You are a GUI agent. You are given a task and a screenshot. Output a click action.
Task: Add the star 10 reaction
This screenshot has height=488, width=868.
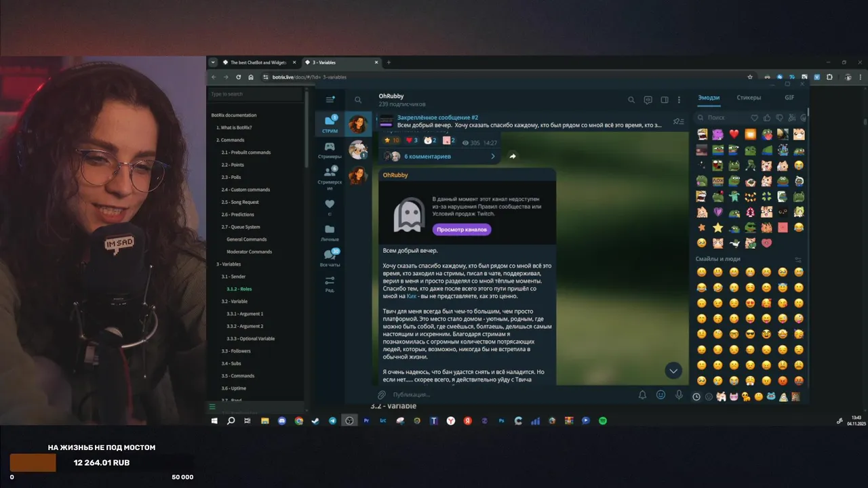point(391,140)
